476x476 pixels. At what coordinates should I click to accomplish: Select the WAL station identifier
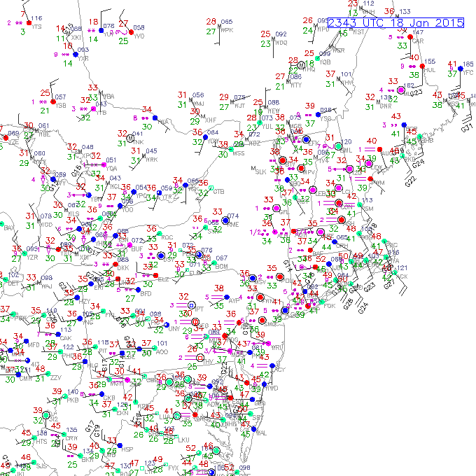(x=261, y=433)
